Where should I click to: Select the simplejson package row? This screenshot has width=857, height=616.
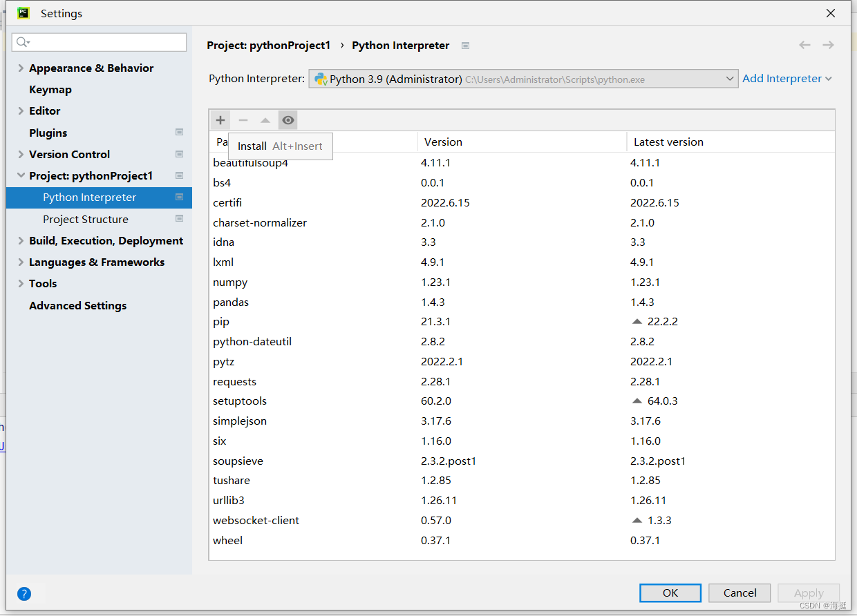pyautogui.click(x=522, y=421)
